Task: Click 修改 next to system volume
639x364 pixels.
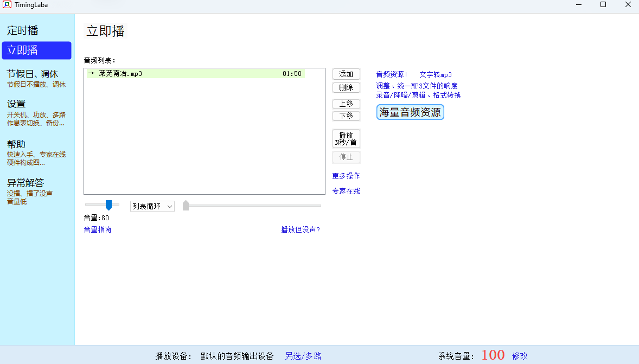Action: 520,356
